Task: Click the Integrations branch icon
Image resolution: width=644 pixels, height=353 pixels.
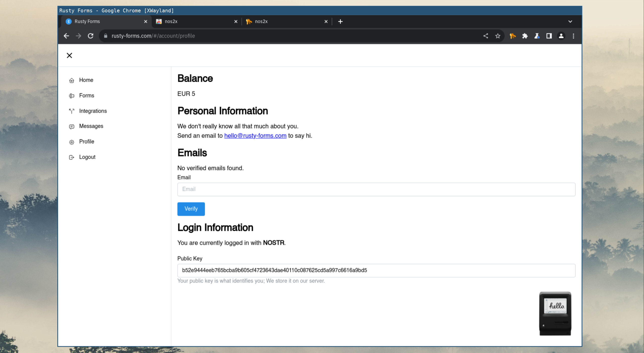Action: pos(72,111)
